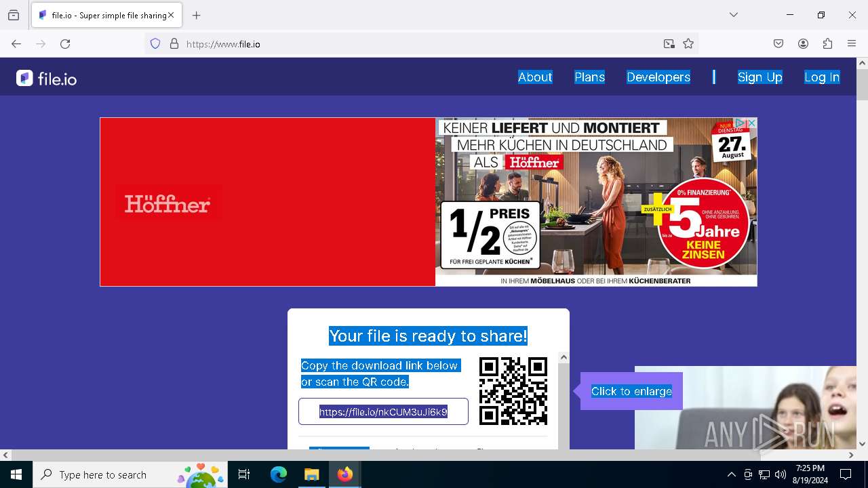The image size is (868, 488).
Task: View site security padlock info
Action: pos(174,44)
